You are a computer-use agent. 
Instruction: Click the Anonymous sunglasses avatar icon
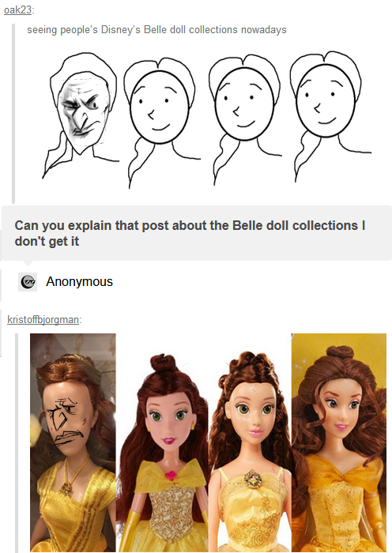tap(28, 282)
